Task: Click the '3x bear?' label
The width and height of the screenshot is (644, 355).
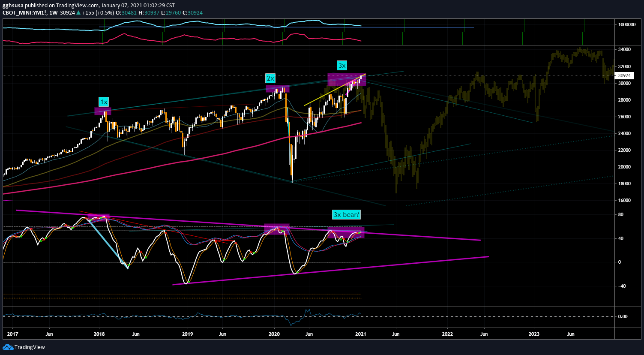Action: [x=346, y=214]
